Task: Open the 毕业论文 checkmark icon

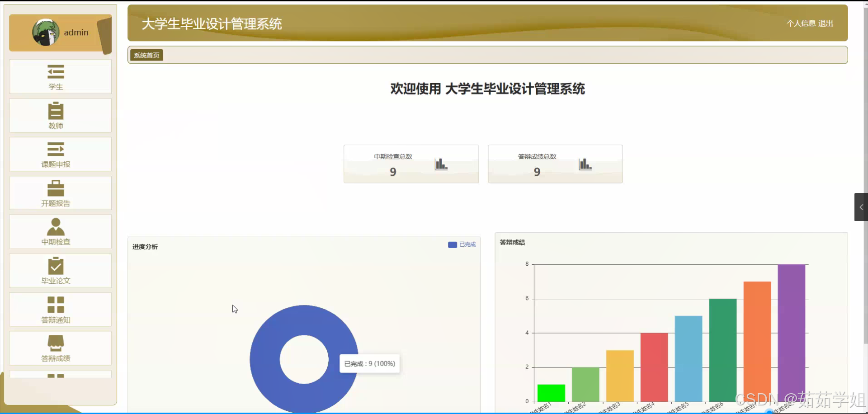Action: (56, 266)
